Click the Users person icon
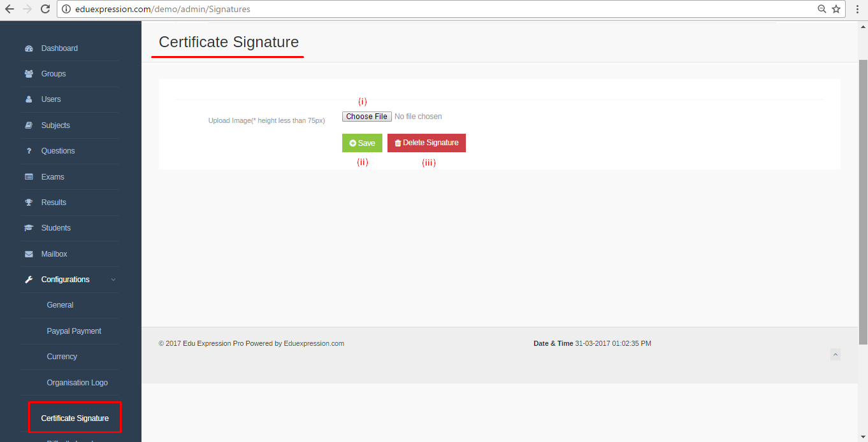 [x=29, y=99]
